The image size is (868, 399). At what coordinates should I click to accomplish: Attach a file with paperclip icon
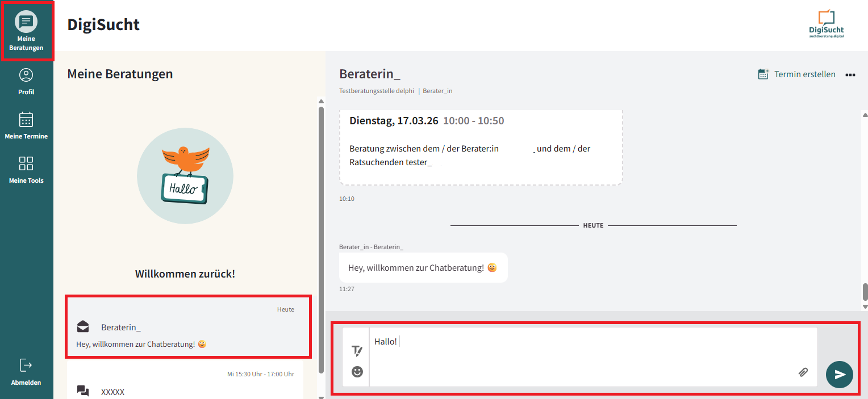[x=803, y=372]
